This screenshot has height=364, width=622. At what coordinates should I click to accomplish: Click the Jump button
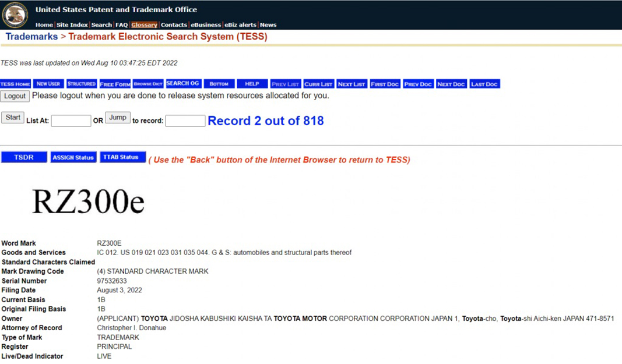118,118
